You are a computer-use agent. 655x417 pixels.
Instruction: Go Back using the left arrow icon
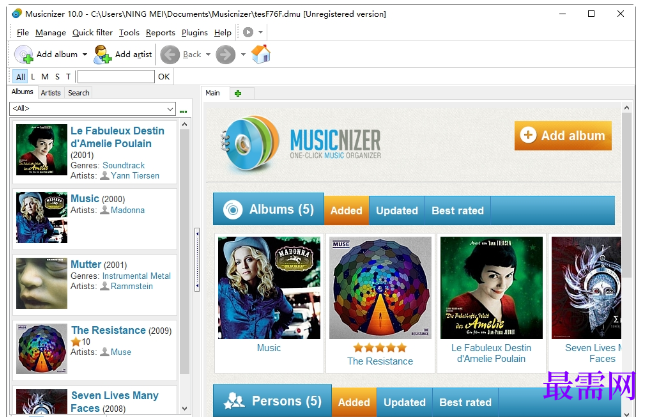(170, 55)
